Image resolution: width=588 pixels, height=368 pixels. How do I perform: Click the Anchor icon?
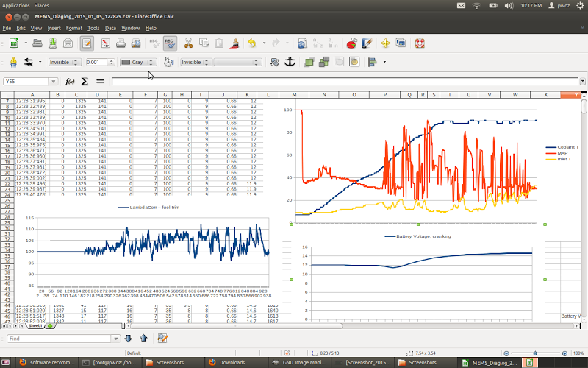(290, 62)
